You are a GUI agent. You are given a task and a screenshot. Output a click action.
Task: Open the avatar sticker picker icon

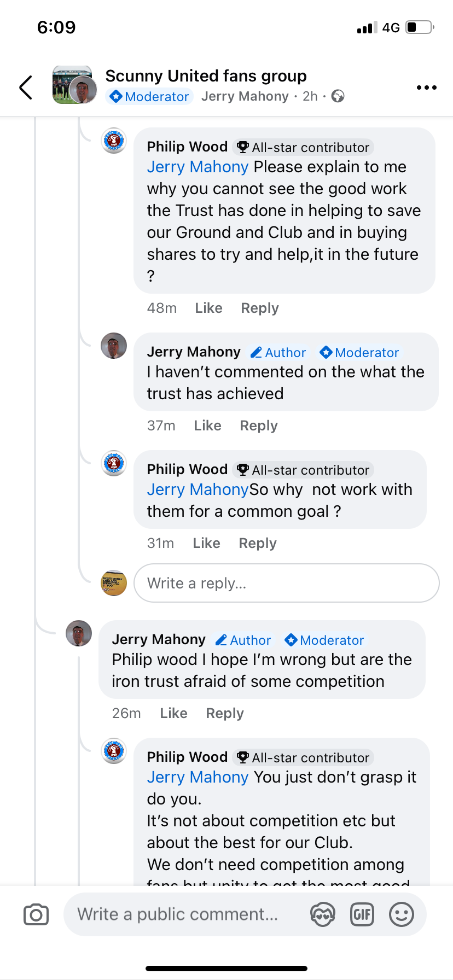point(322,914)
